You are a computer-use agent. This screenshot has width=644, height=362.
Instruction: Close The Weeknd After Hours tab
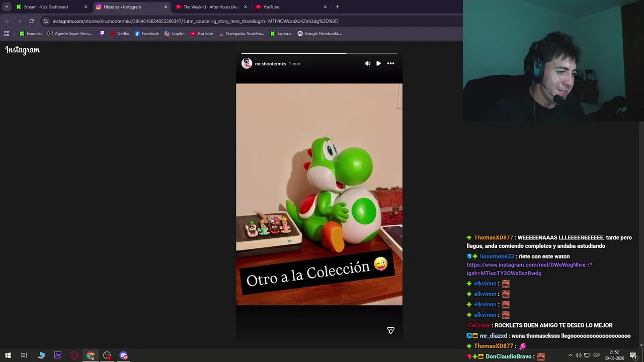[x=246, y=7]
